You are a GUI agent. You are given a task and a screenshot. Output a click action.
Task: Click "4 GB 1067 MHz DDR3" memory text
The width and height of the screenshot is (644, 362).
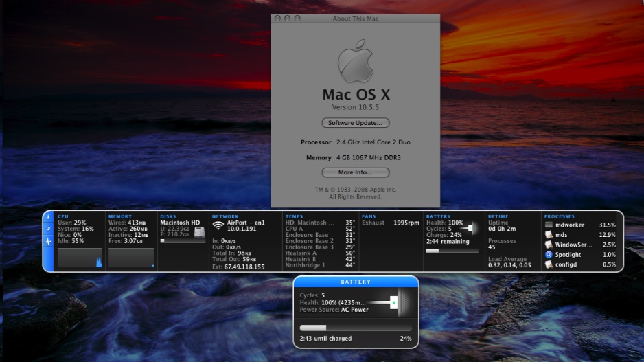(x=369, y=158)
